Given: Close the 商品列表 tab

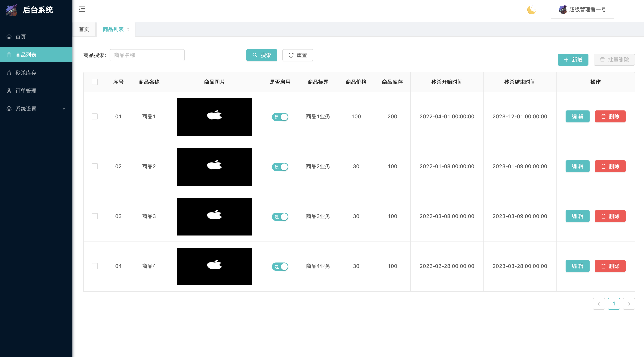Looking at the screenshot, I should coord(128,29).
